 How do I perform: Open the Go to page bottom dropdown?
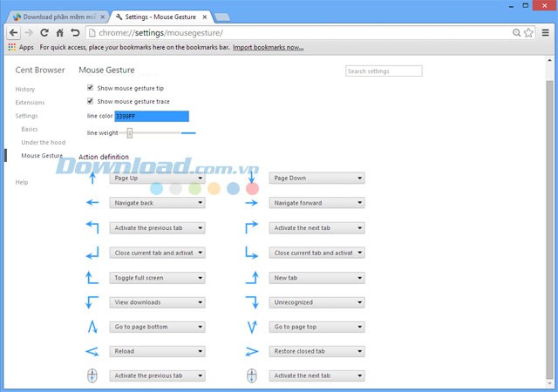click(x=157, y=327)
